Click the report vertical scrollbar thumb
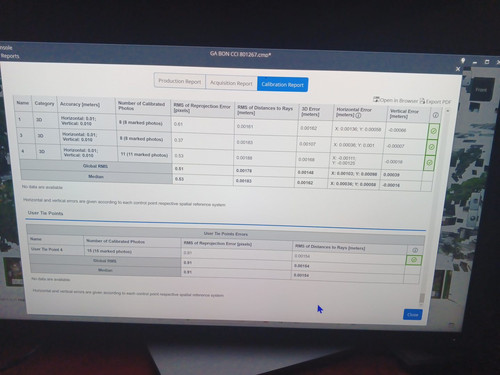500x375 pixels. pyautogui.click(x=422, y=298)
